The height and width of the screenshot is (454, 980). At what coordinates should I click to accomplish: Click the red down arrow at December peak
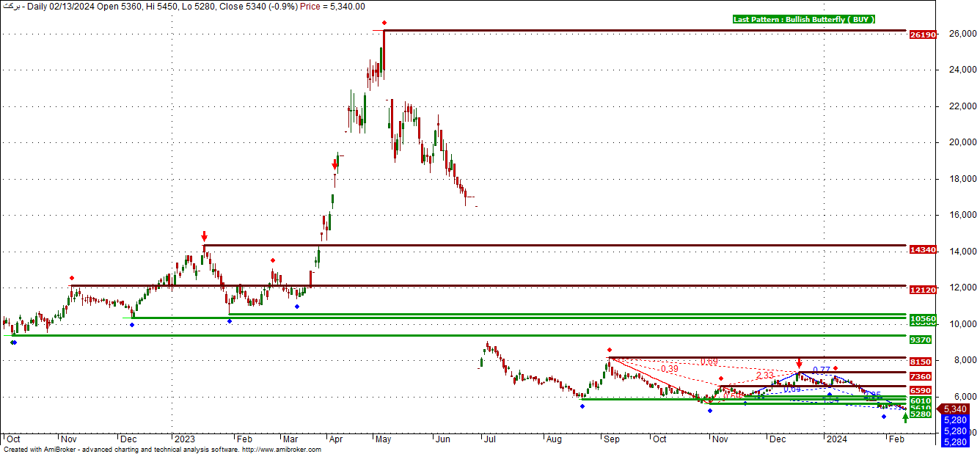click(x=799, y=364)
